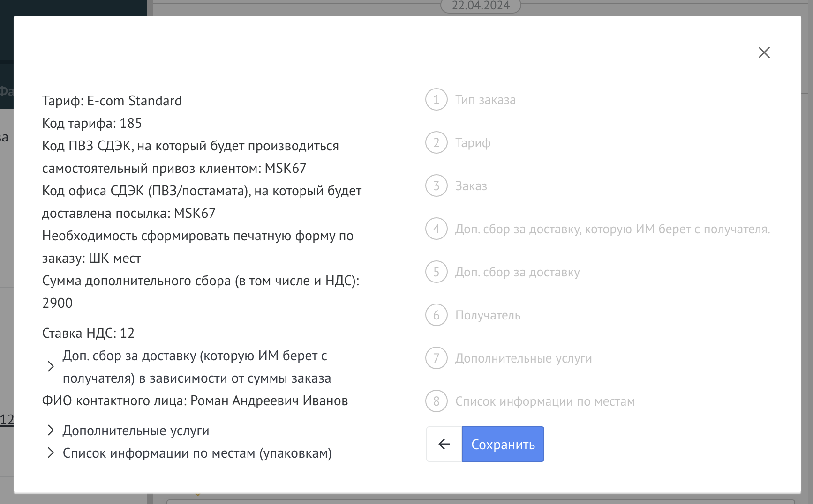Expand Доп. сбор за доставку chevron
The image size is (813, 504).
pyautogui.click(x=51, y=367)
